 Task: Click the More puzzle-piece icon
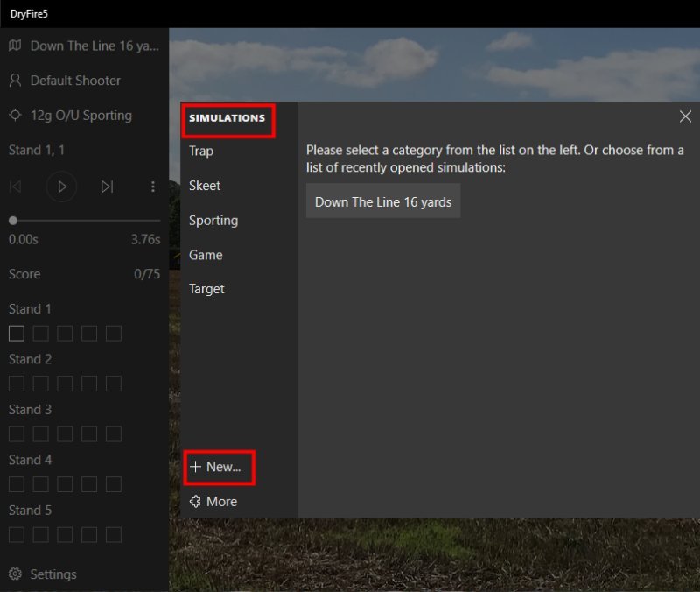coord(195,502)
